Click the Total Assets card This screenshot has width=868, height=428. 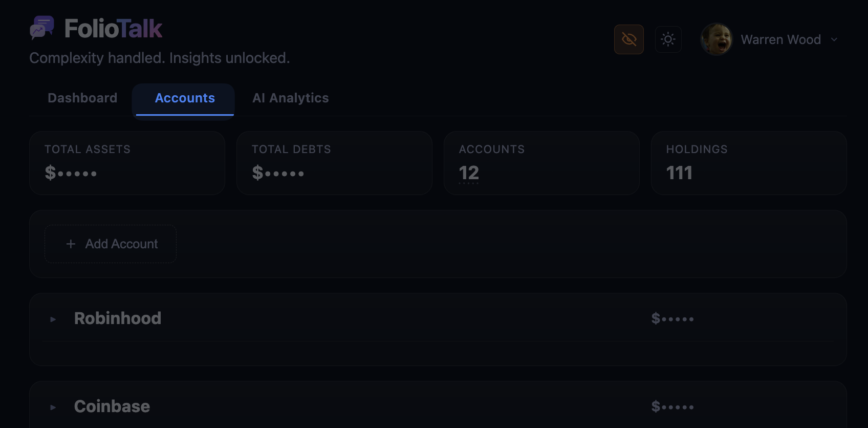tap(127, 163)
